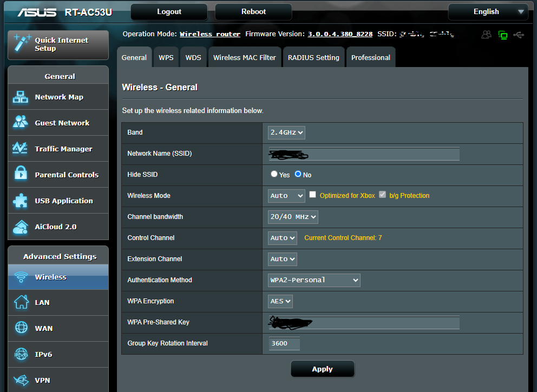
Task: Click the Group Key Rotation Interval field
Action: 284,343
